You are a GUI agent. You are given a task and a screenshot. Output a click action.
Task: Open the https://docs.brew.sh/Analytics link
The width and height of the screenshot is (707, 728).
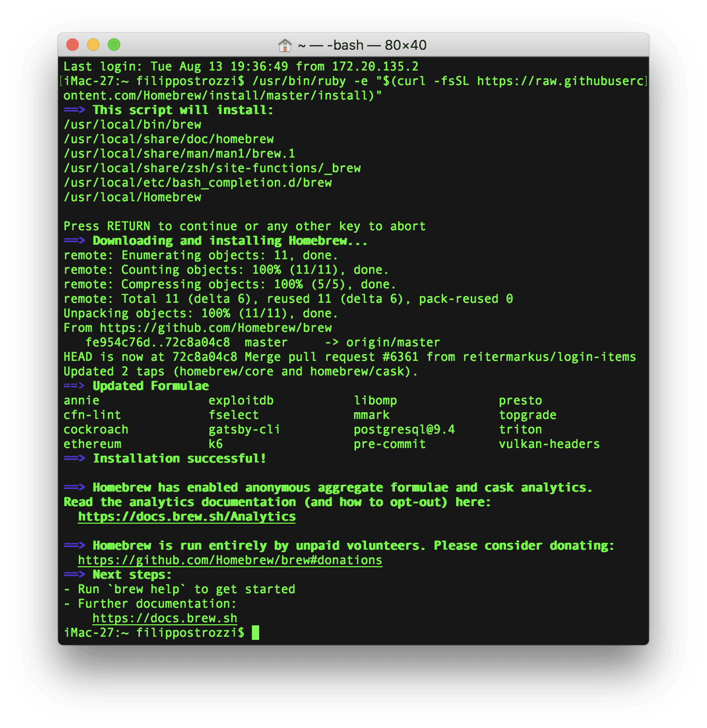pyautogui.click(x=187, y=517)
